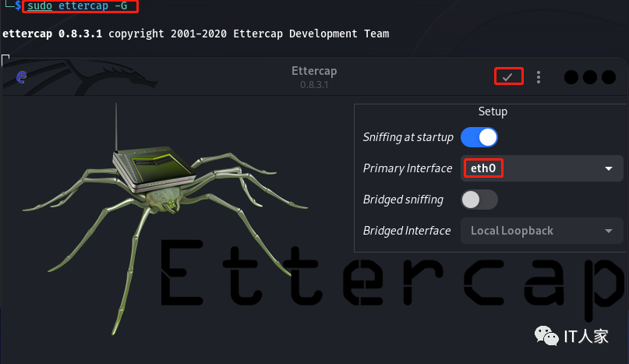Viewport: 629px width, 364px height.
Task: Click the spider router splash image
Action: tap(164, 219)
